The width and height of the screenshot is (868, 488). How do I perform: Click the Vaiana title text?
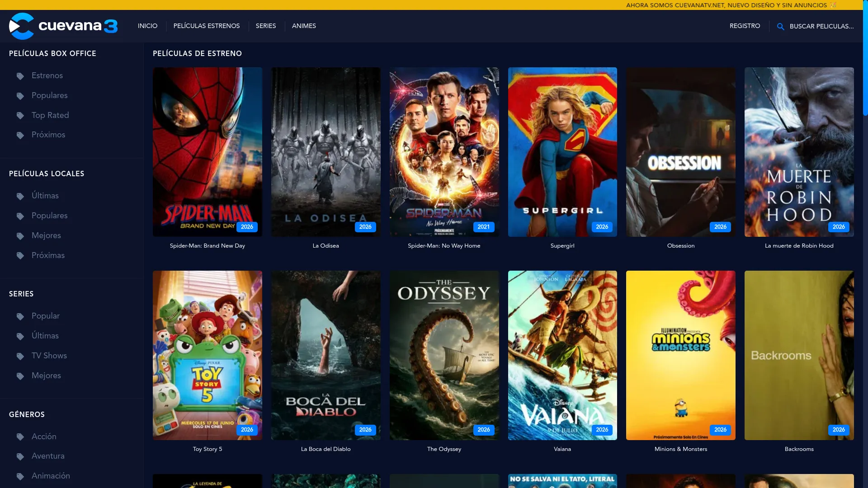click(562, 449)
